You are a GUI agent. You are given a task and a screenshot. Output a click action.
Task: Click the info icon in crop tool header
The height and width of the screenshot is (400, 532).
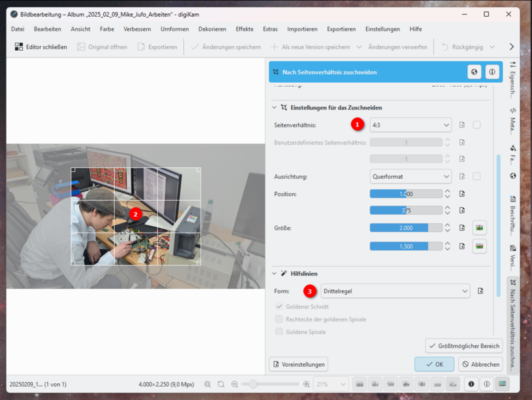point(492,72)
